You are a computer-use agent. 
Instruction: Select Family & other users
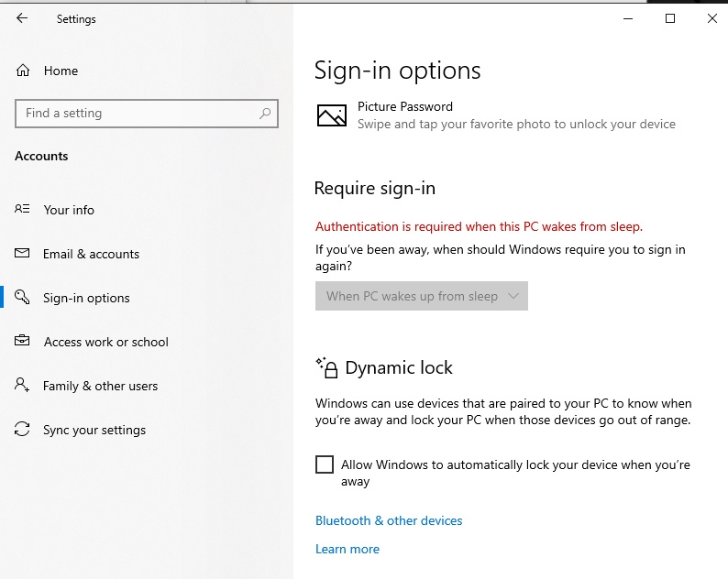point(100,386)
